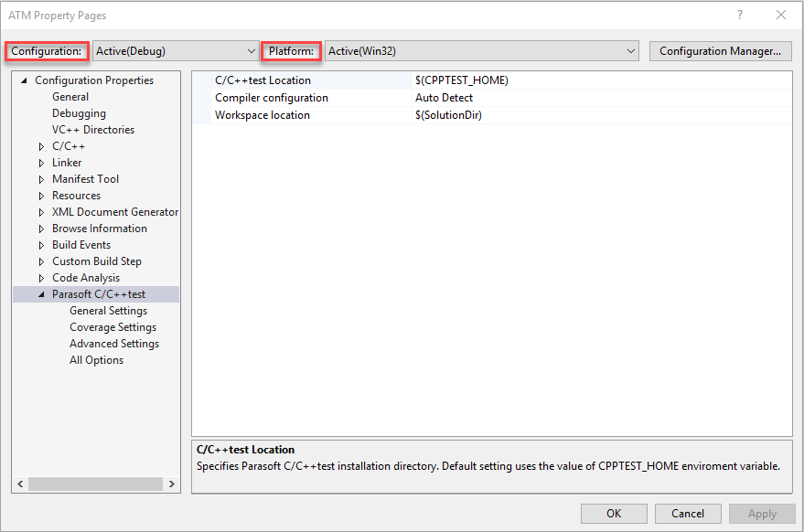Edit the $(SolutionDir) value field

(x=602, y=115)
